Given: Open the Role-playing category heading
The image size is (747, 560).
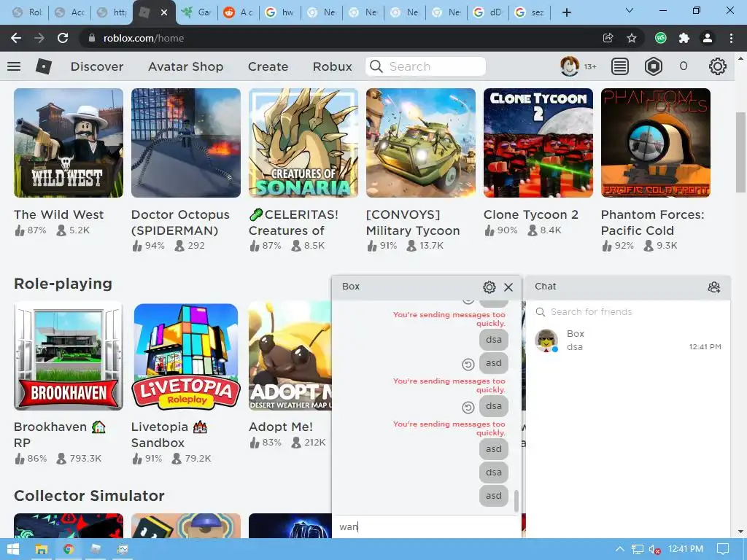Looking at the screenshot, I should tap(63, 284).
